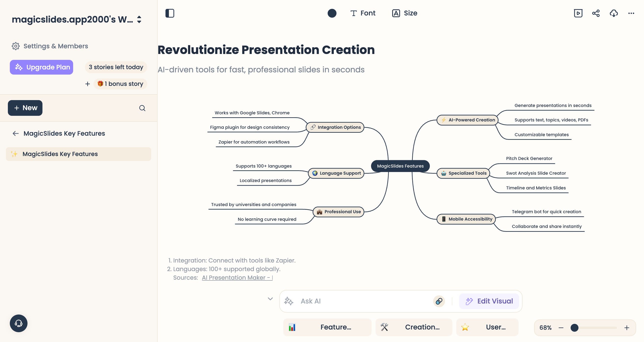This screenshot has width=644, height=342.
Task: Select the Mobile Accessibility node
Action: pyautogui.click(x=466, y=219)
